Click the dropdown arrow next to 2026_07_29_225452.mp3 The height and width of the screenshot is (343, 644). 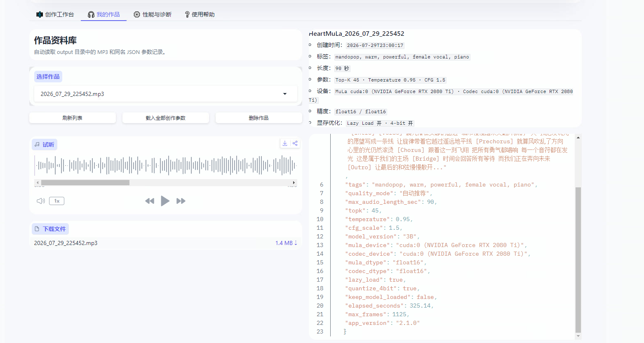pyautogui.click(x=285, y=94)
